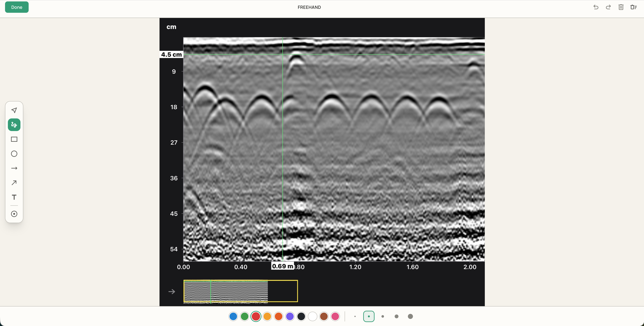The height and width of the screenshot is (326, 644).
Task: Select the large stroke size dot
Action: point(397,317)
